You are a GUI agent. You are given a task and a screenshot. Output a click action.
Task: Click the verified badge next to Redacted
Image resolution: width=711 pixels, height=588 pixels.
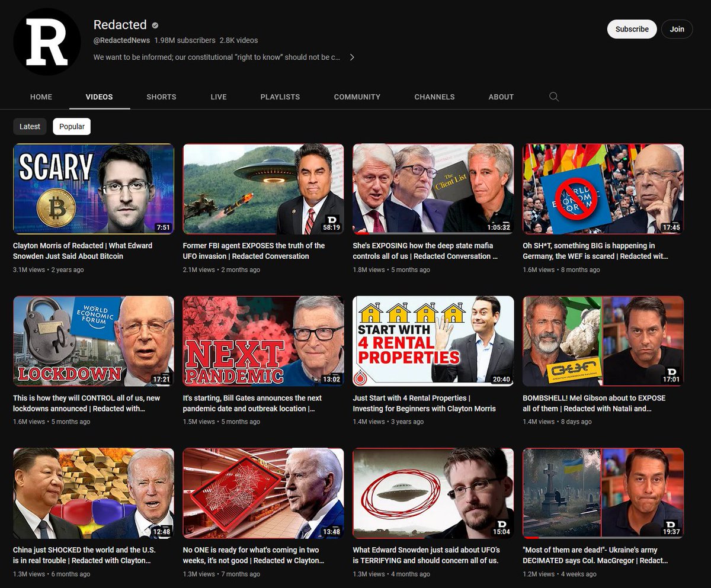pos(155,25)
